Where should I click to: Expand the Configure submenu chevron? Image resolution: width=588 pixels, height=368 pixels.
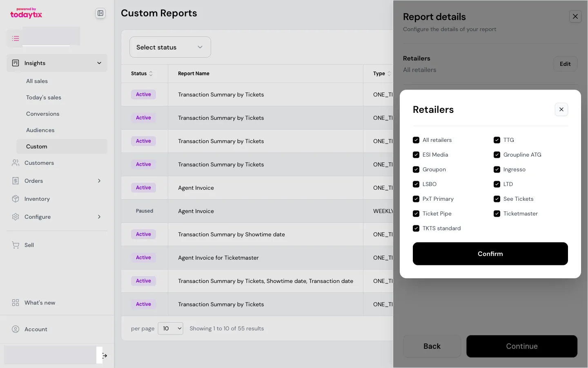[99, 217]
